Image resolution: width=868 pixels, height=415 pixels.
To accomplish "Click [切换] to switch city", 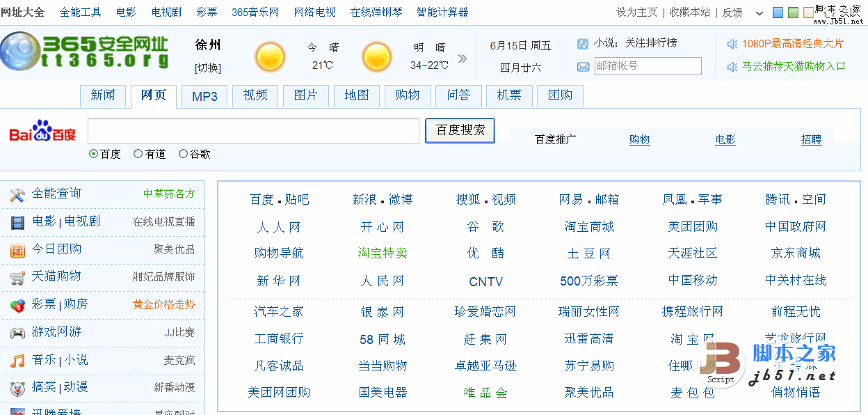I will coord(208,68).
